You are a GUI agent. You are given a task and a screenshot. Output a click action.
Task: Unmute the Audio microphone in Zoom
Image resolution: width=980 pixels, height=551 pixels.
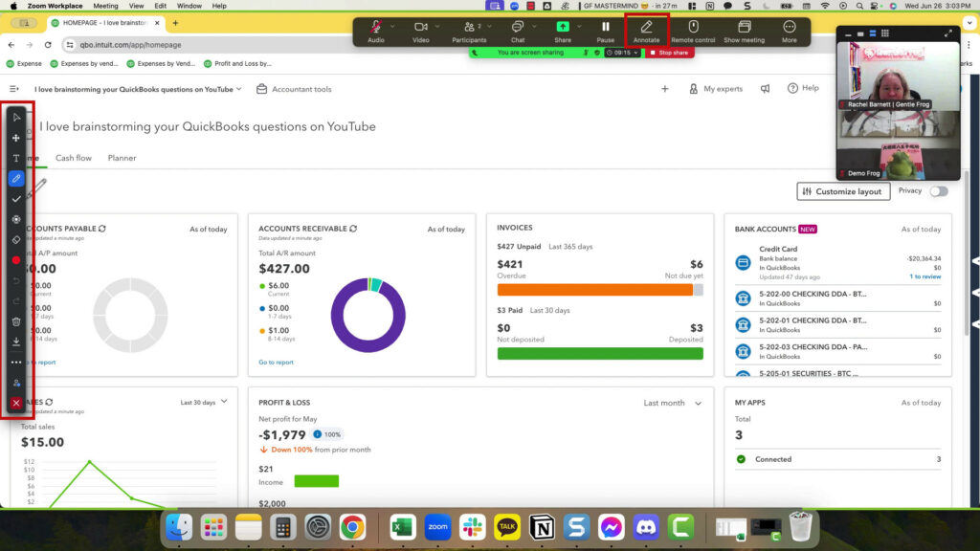pyautogui.click(x=376, y=31)
